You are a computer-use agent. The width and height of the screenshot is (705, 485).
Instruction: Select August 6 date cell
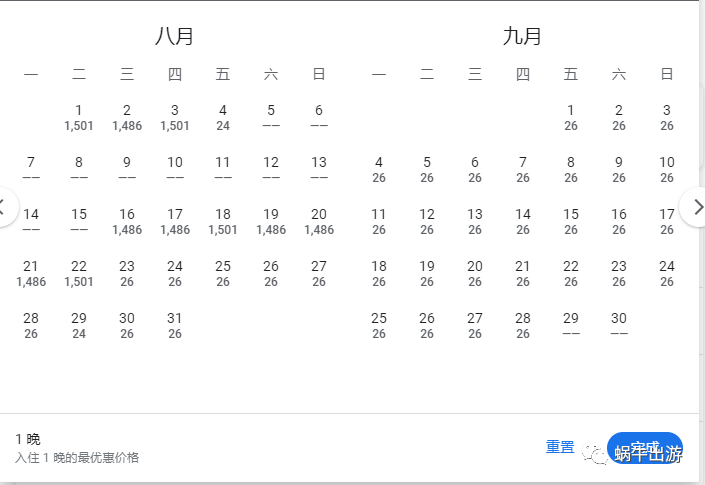(x=319, y=117)
